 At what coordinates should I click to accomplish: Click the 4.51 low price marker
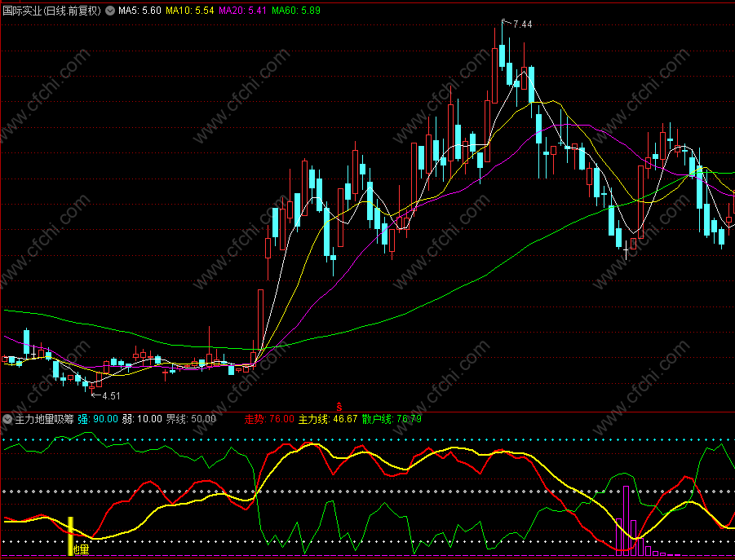tap(106, 395)
